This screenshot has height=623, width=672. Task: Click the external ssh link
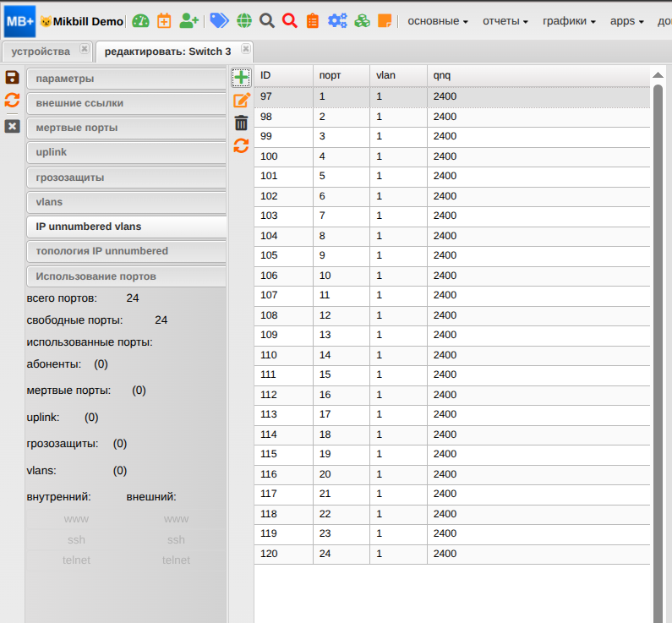pyautogui.click(x=176, y=539)
